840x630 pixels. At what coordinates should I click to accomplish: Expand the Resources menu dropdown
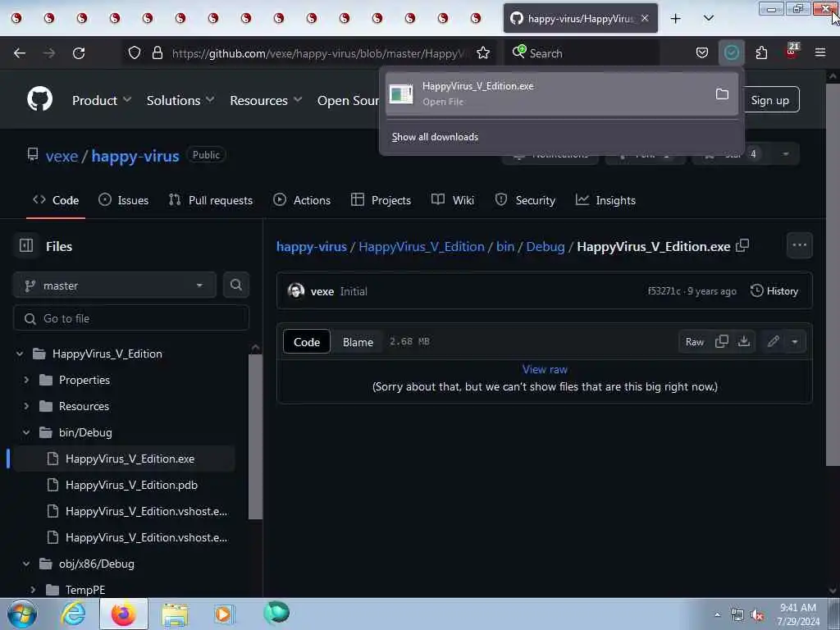tap(267, 100)
